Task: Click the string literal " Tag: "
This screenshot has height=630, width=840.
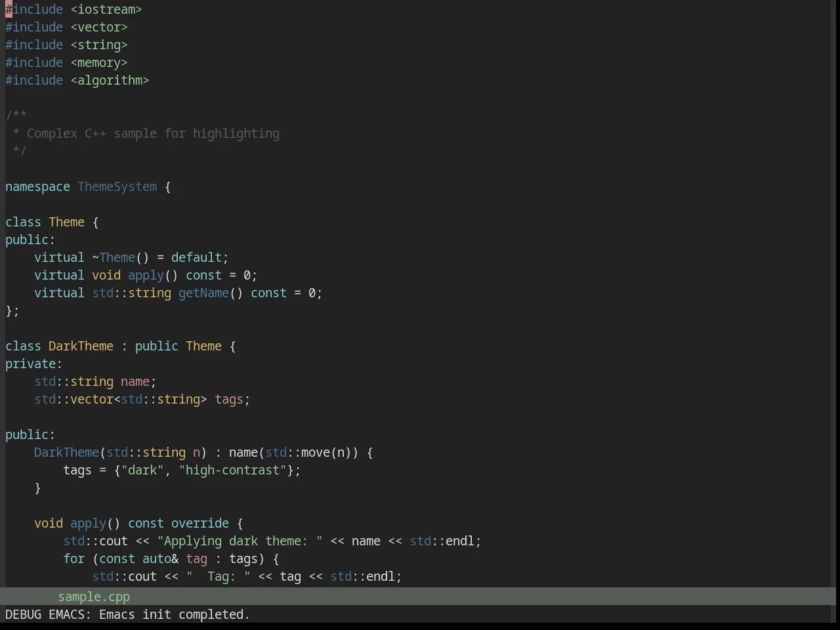Action: click(218, 576)
